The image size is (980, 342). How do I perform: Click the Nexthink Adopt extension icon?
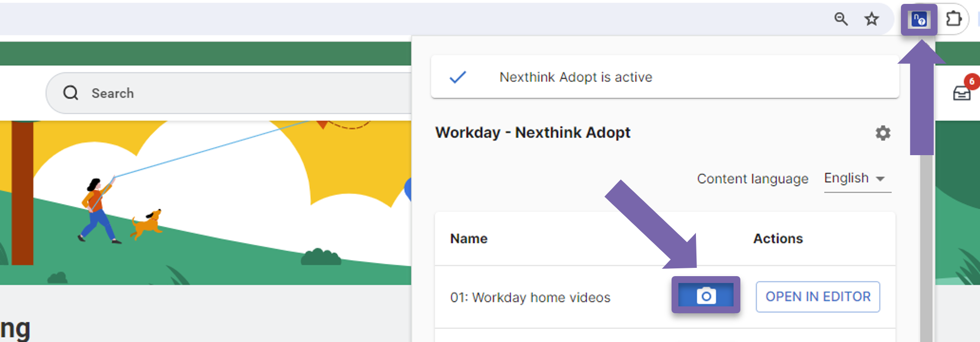(x=919, y=20)
